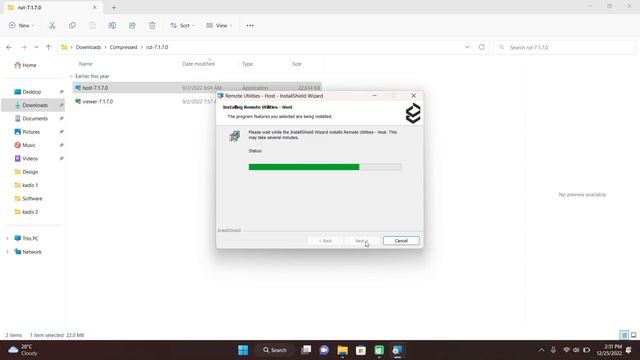Screen dimensions: 640x360
Task: Open the taskbar clock and date
Action: click(x=609, y=350)
